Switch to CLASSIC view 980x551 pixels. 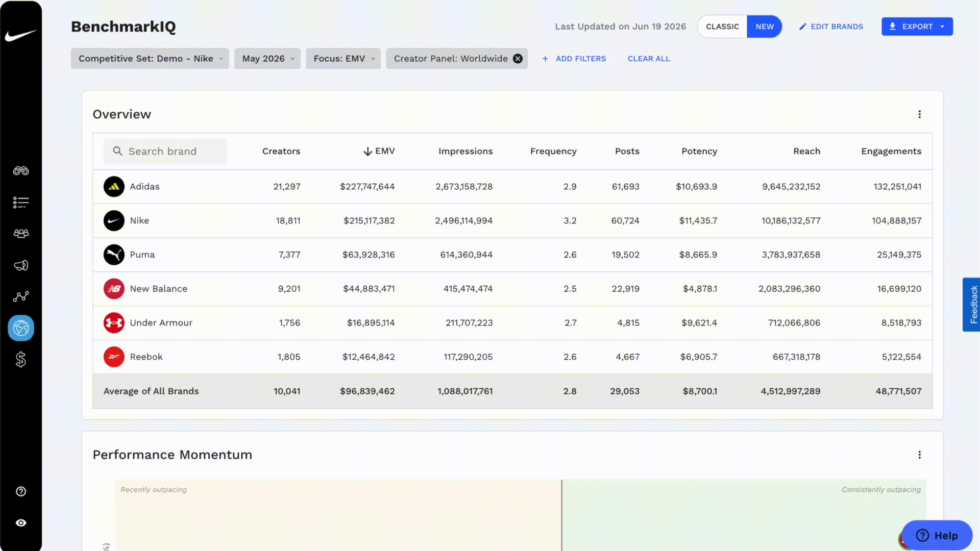722,27
